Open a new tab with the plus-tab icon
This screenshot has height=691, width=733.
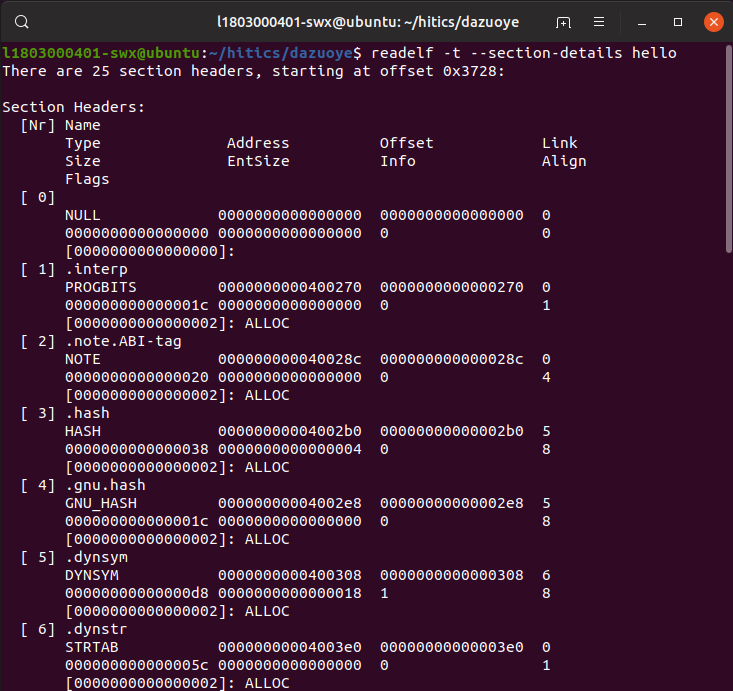click(563, 22)
